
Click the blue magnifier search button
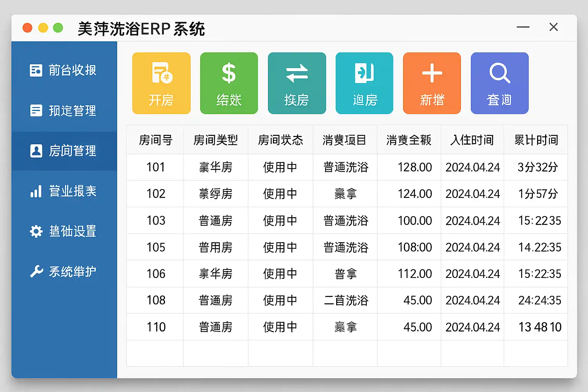(x=500, y=83)
